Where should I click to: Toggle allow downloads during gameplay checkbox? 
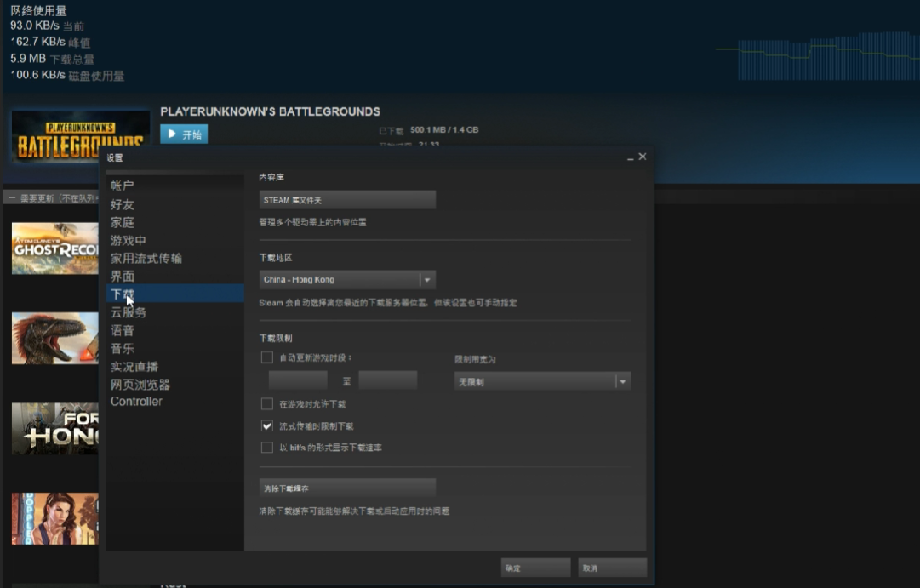pos(267,404)
